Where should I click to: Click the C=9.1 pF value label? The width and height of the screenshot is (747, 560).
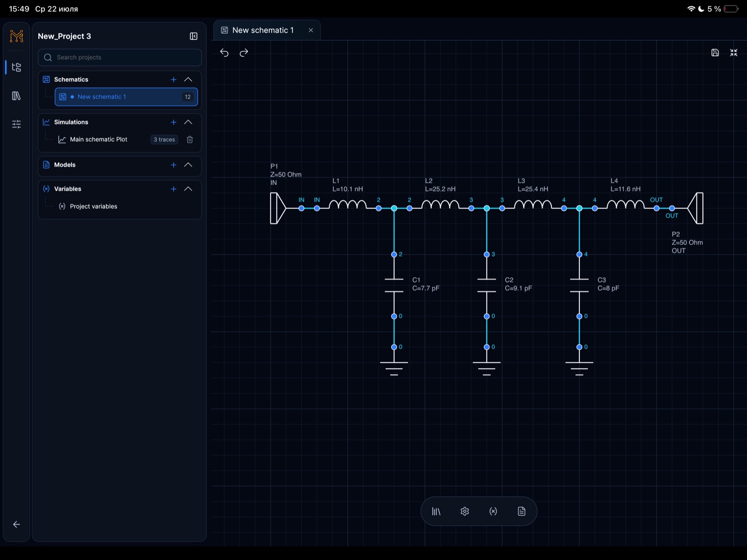[518, 288]
